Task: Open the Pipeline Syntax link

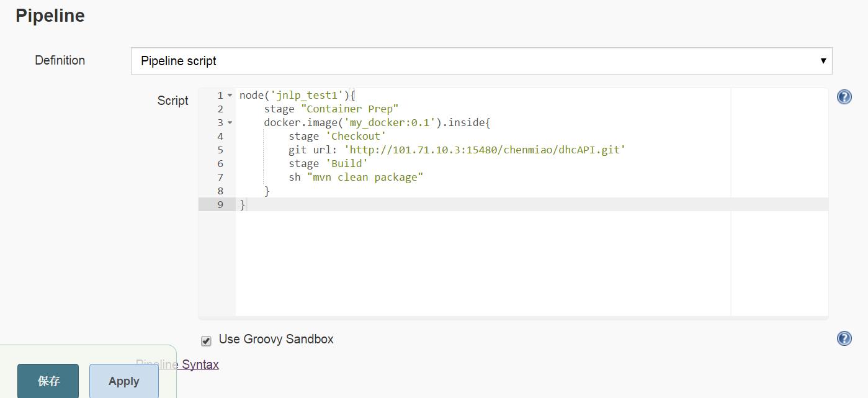Action: pyautogui.click(x=177, y=364)
